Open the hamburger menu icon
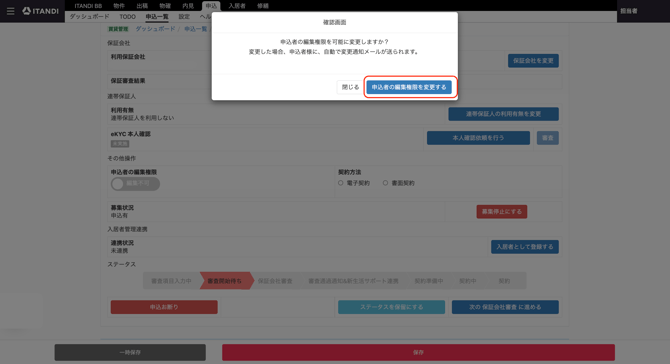The height and width of the screenshot is (364, 670). (x=10, y=11)
